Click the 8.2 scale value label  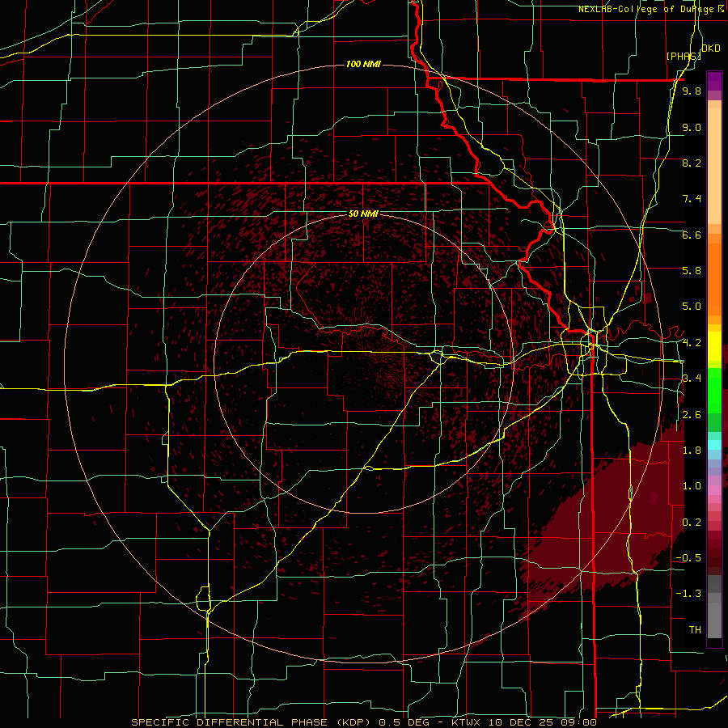pos(692,163)
